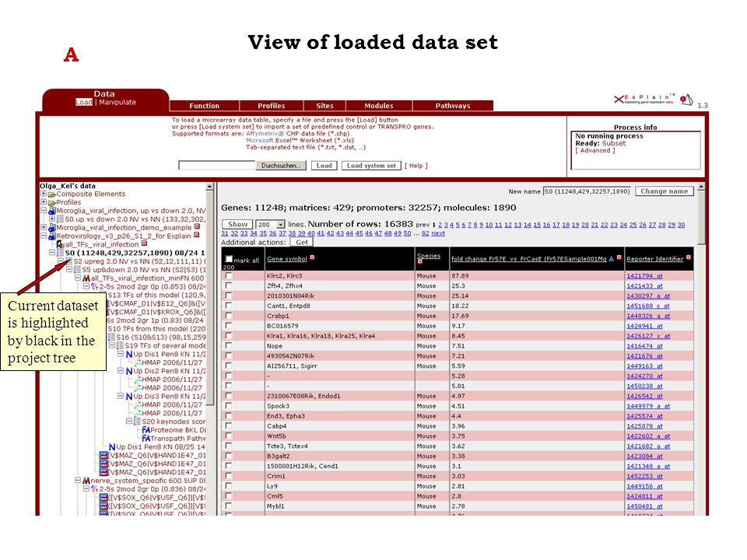This screenshot has width=747, height=560.
Task: Check the box for the Crabp1 row
Action: point(229,315)
